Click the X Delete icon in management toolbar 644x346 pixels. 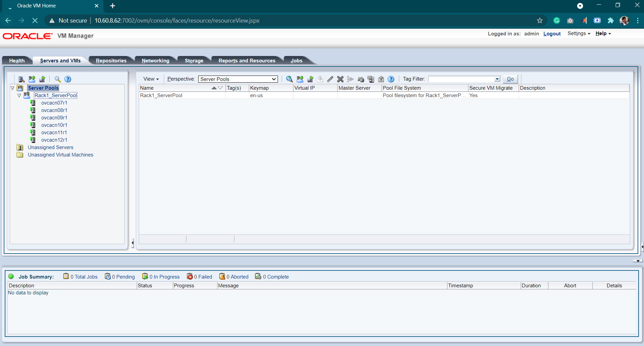340,79
